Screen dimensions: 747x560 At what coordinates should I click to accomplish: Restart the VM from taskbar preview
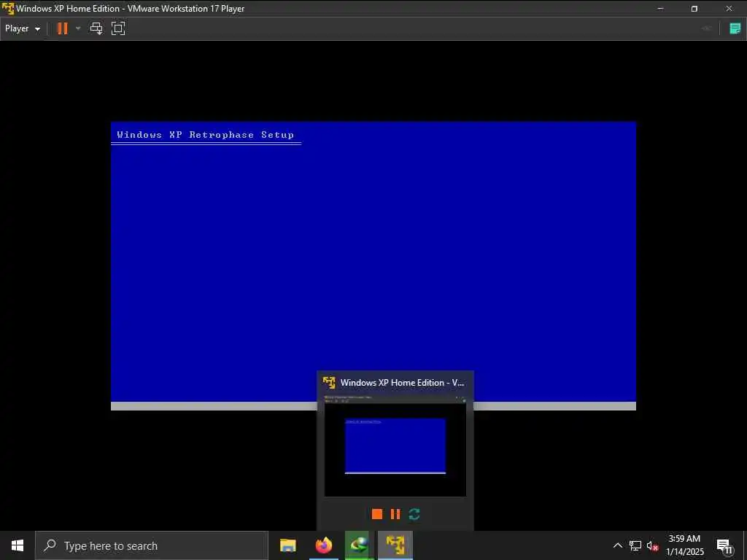[x=414, y=514]
